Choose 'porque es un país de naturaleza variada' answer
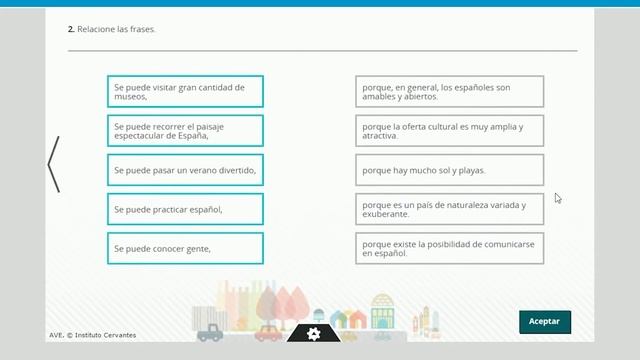Screen dimensions: 640x360 (449, 209)
